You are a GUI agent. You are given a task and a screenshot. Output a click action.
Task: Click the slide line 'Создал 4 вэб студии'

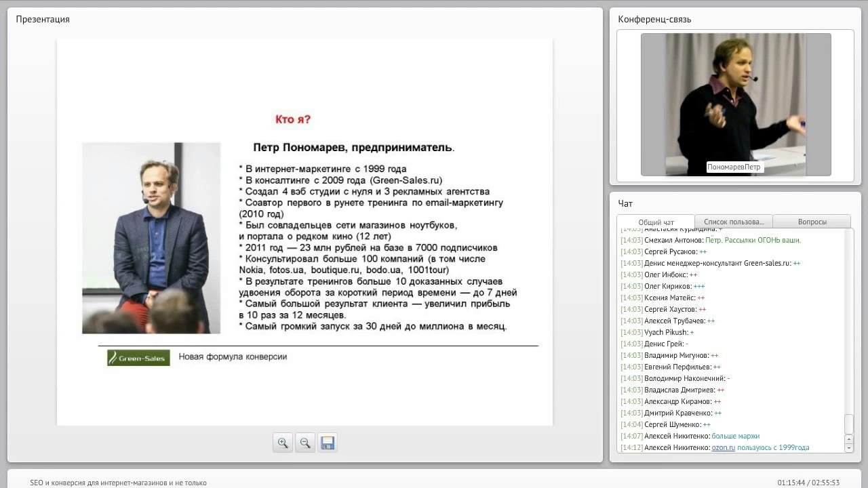(364, 191)
